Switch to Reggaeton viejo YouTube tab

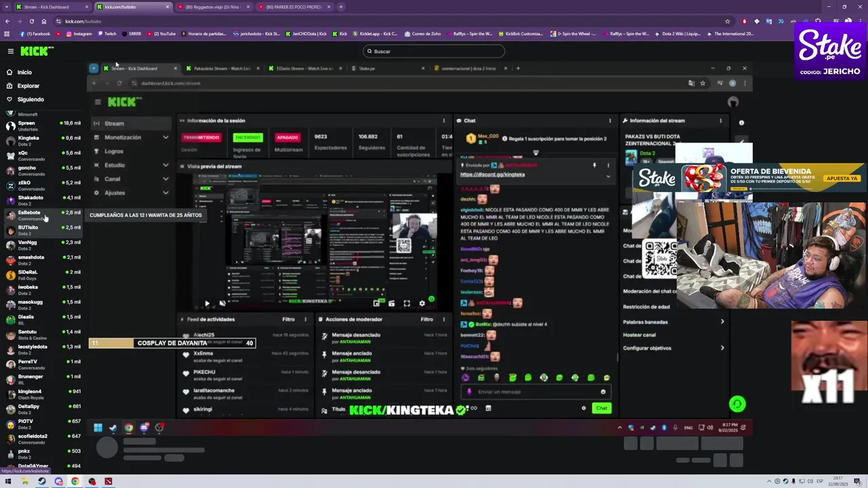(212, 7)
